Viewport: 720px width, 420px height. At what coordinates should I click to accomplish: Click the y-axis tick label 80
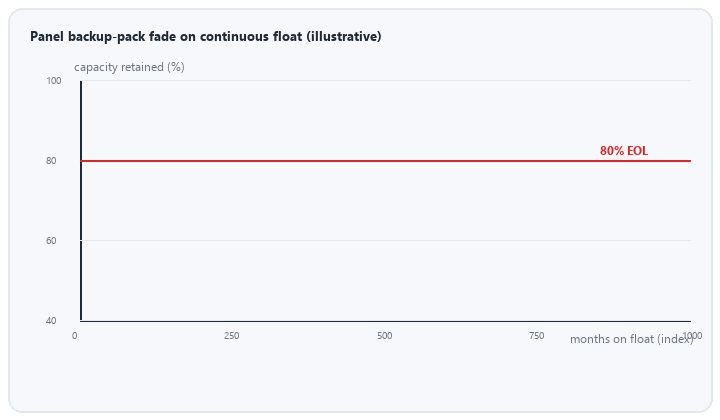[51, 161]
